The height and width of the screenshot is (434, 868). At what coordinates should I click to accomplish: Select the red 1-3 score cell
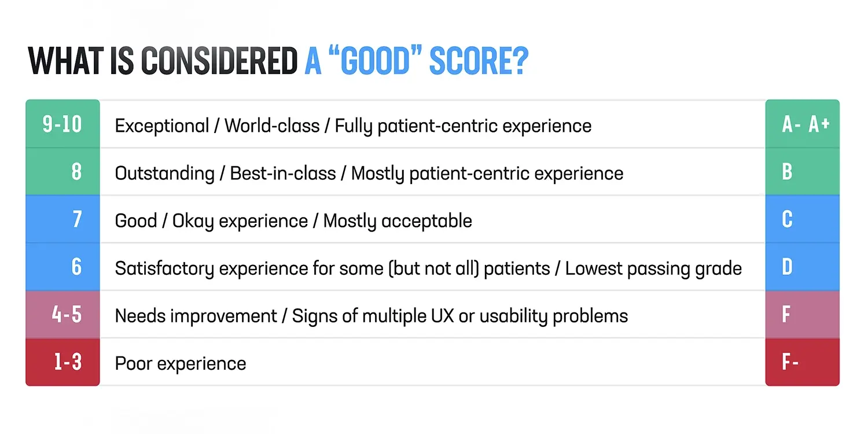(62, 363)
